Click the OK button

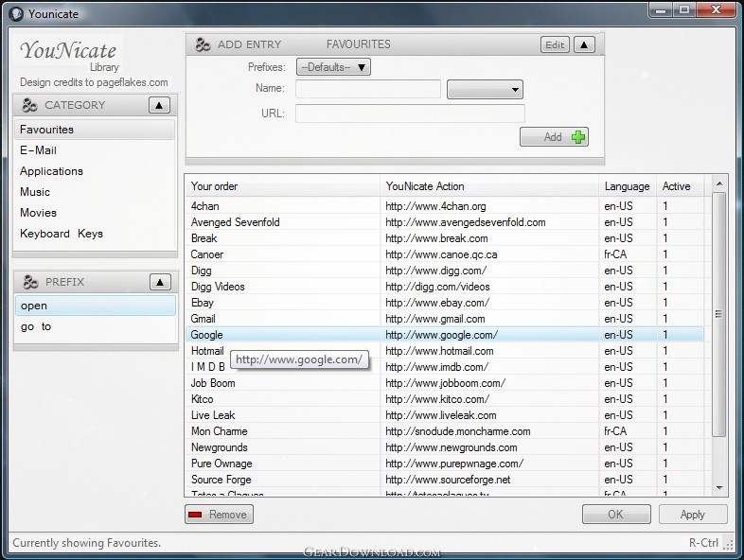(x=616, y=515)
